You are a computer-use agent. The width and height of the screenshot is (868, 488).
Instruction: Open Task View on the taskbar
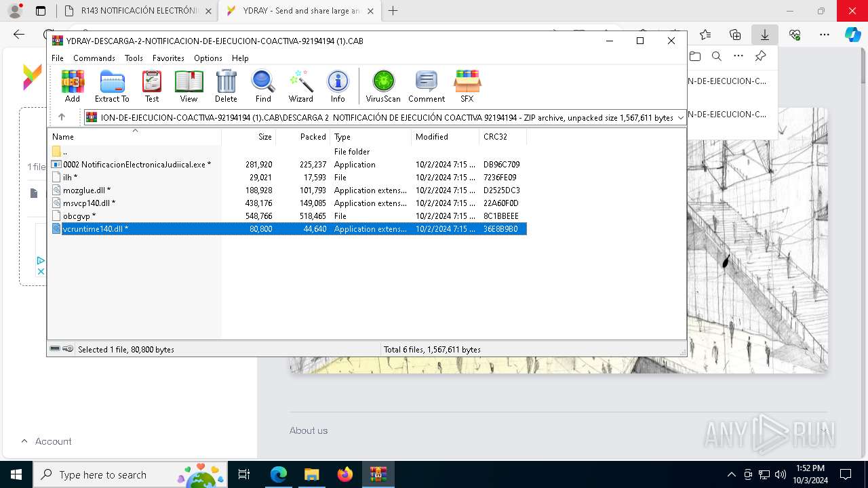tap(245, 474)
